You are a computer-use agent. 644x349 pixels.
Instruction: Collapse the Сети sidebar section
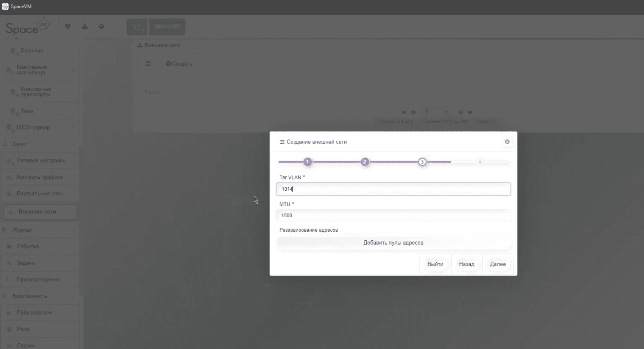(x=73, y=144)
